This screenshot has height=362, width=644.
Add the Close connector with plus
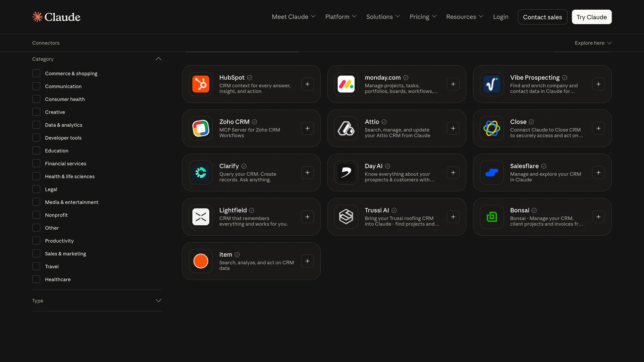coord(599,128)
